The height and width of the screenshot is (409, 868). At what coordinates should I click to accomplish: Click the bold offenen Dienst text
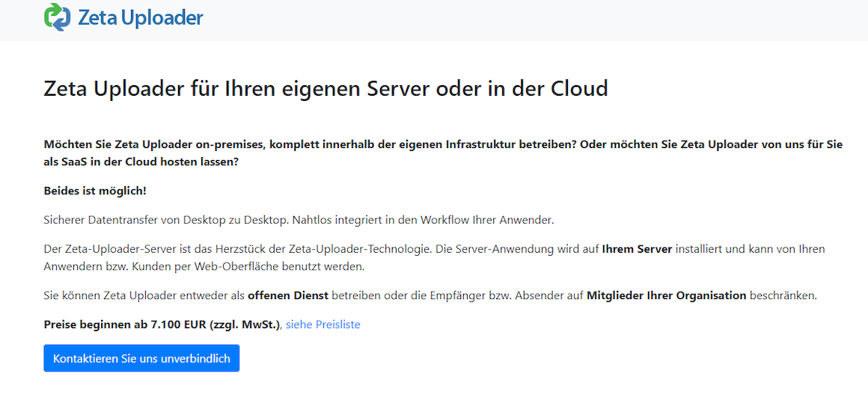tap(288, 295)
